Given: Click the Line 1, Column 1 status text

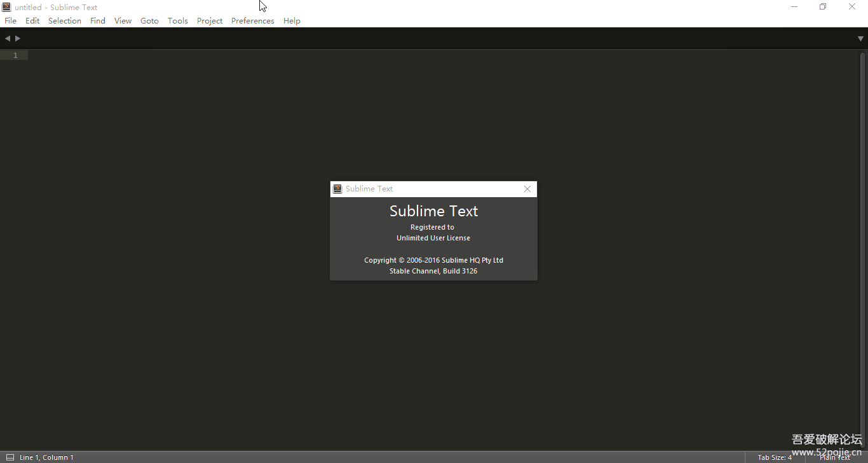Looking at the screenshot, I should [x=46, y=457].
